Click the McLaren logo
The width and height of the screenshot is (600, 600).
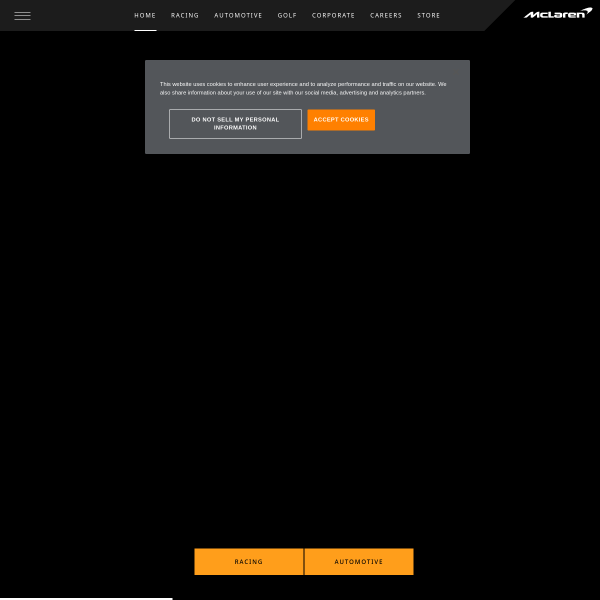(558, 13)
